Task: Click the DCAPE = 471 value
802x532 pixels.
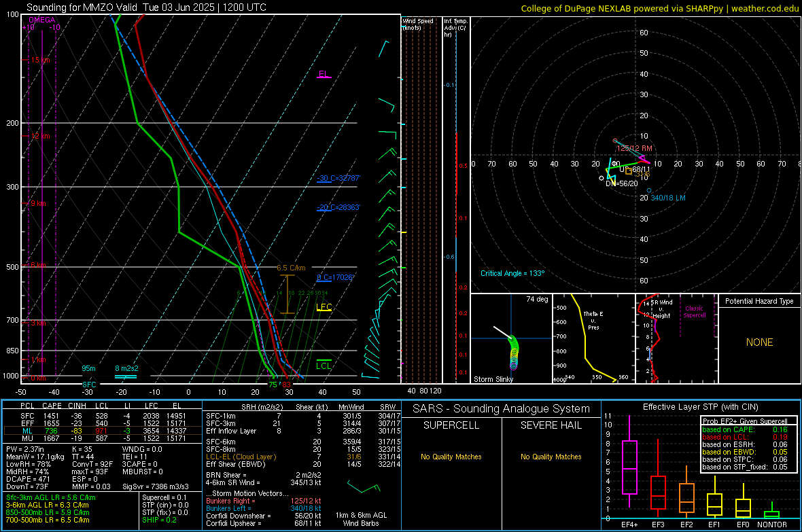Action: coord(28,479)
